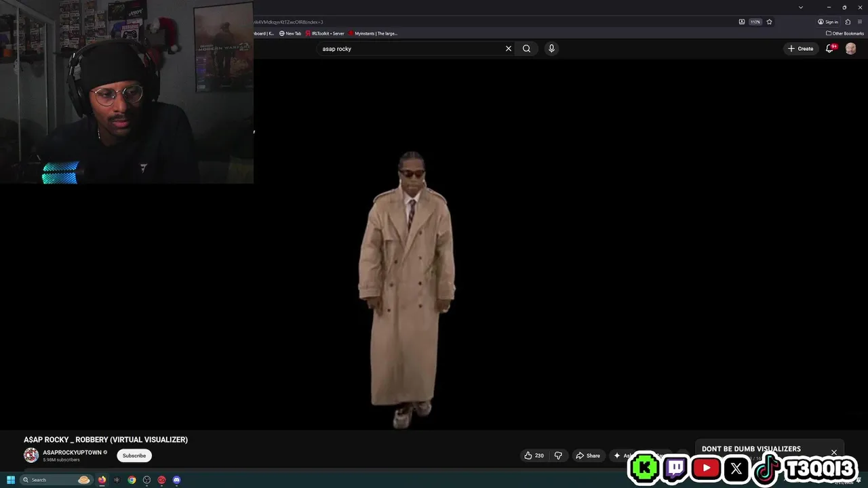Click the Windows taskbar Search box
Image resolution: width=868 pixels, height=488 pixels.
[56, 480]
